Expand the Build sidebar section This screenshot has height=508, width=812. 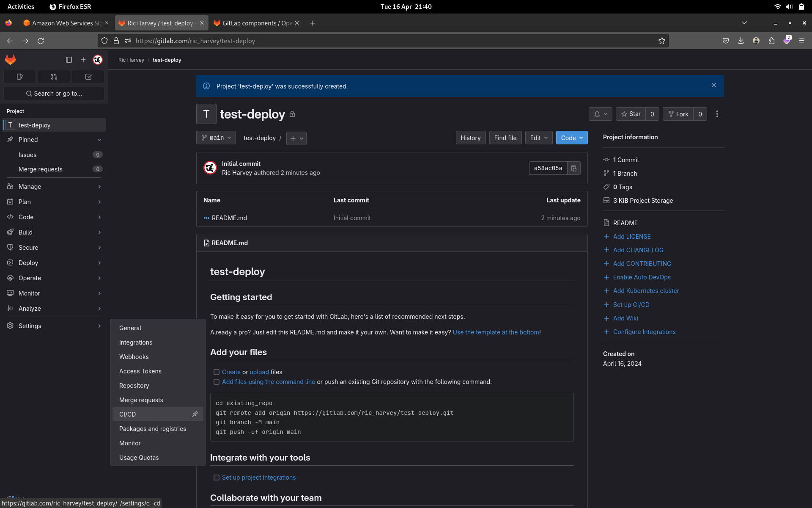[x=54, y=232]
